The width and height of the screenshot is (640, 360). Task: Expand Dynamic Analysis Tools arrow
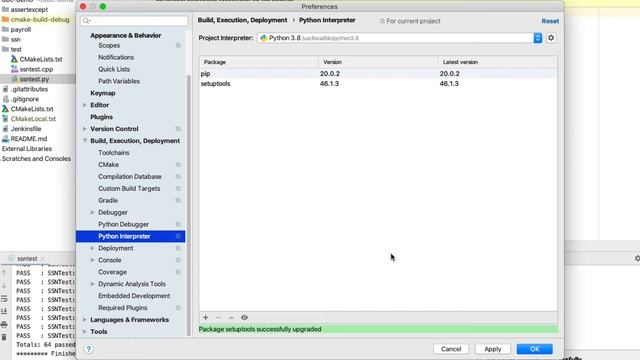93,284
